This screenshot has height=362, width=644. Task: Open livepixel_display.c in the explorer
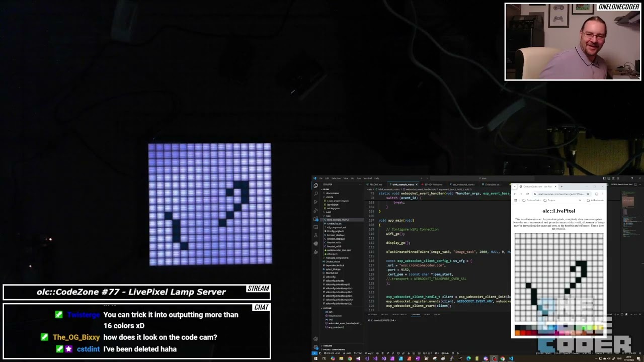[336, 235]
